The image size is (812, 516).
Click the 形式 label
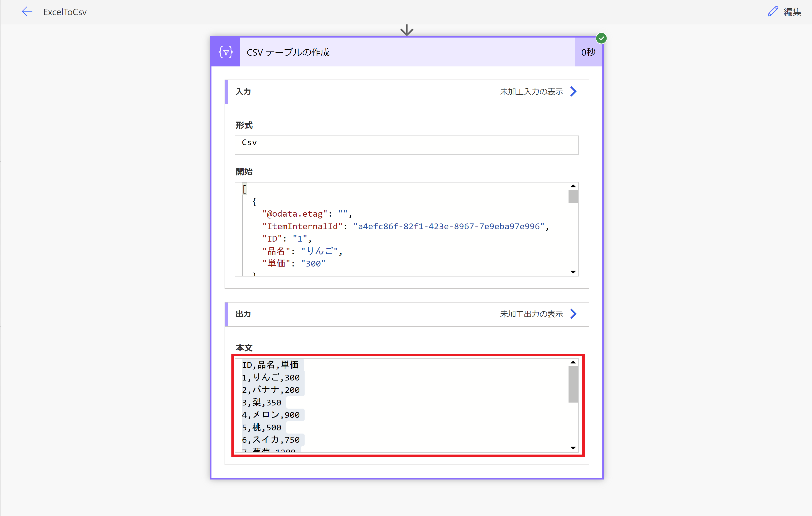tap(244, 125)
